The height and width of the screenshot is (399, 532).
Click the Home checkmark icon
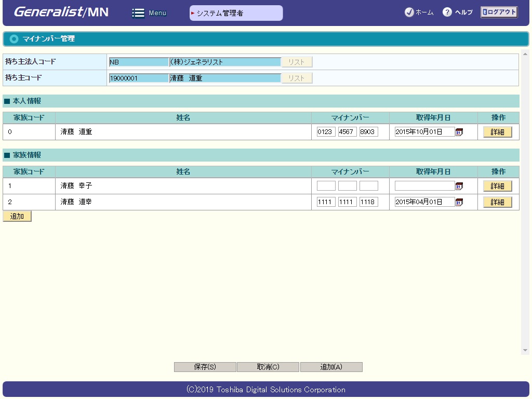click(x=409, y=12)
